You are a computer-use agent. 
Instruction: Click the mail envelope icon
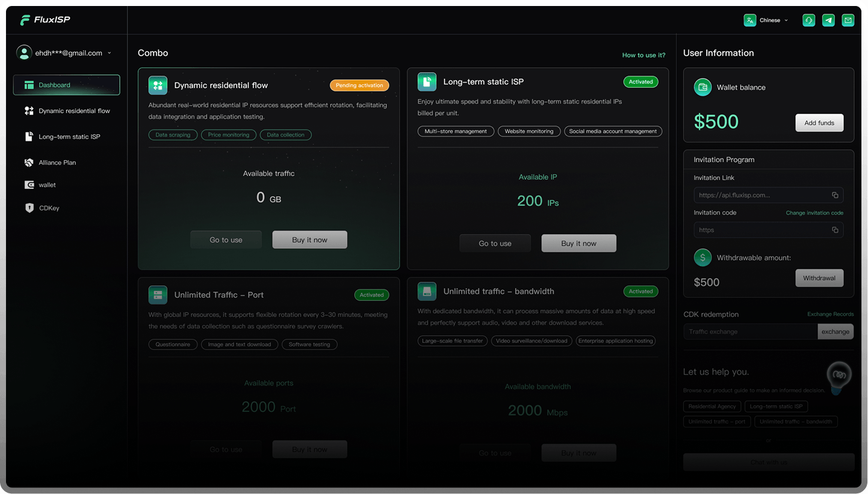pyautogui.click(x=848, y=20)
